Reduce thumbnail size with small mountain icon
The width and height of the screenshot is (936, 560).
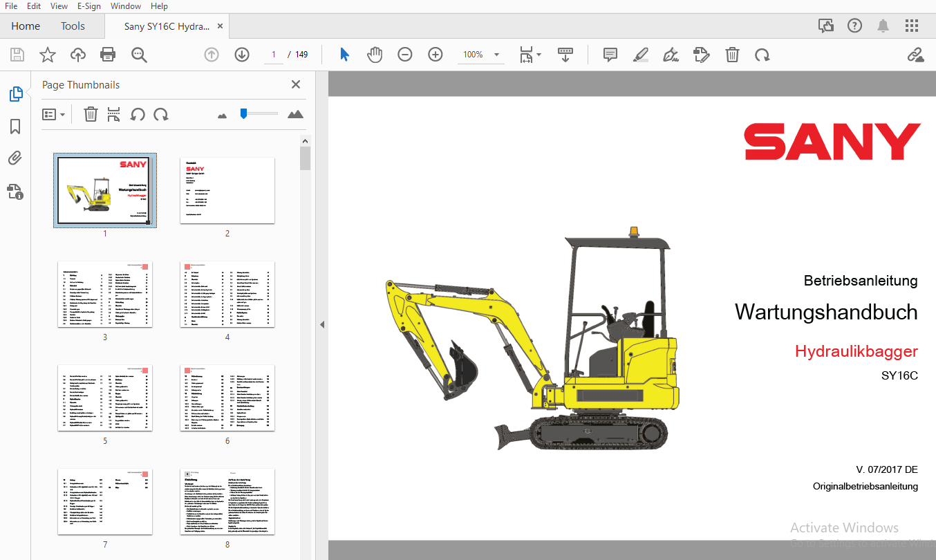222,115
